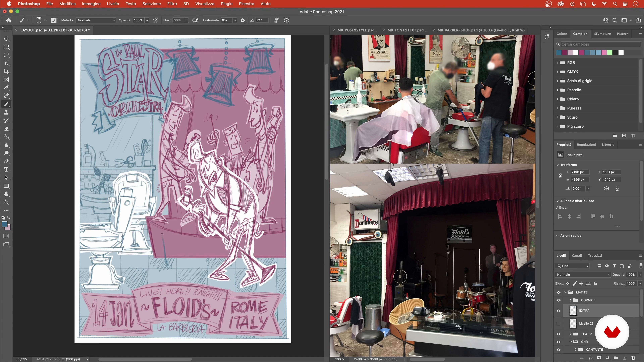Image resolution: width=644 pixels, height=362 pixels.
Task: Toggle symmetry paint butterfly icon
Action: [x=286, y=20]
